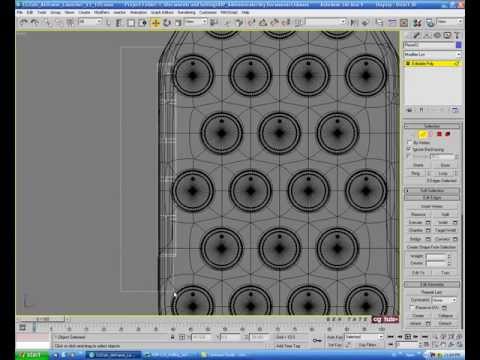Click the Ring selection button
480x360 pixels.
pos(415,173)
